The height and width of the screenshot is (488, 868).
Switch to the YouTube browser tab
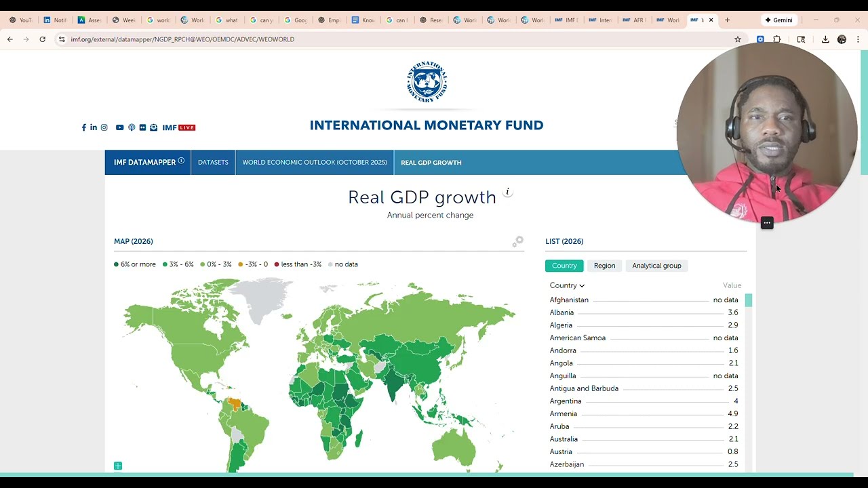pos(20,20)
